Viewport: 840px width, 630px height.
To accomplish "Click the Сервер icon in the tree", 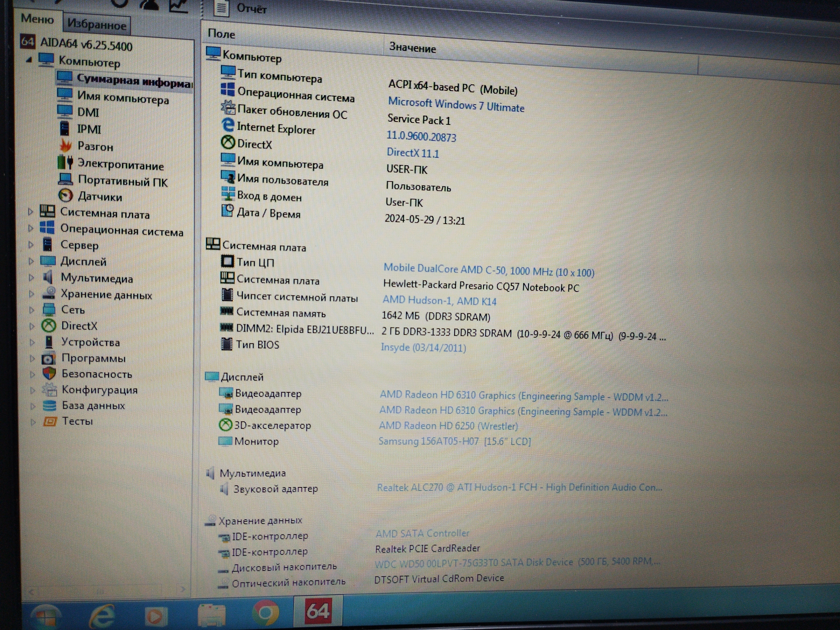I will 47,244.
